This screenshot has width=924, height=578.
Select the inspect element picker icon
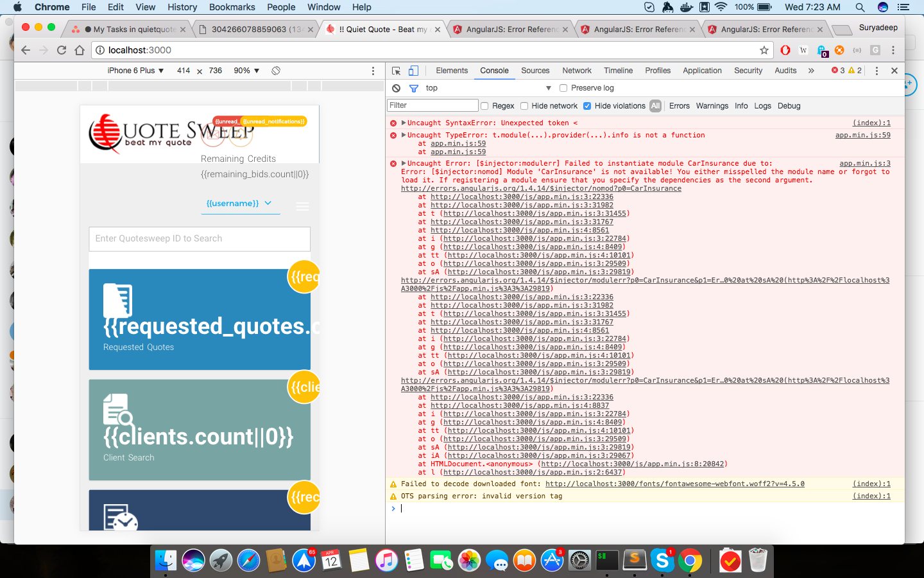397,71
